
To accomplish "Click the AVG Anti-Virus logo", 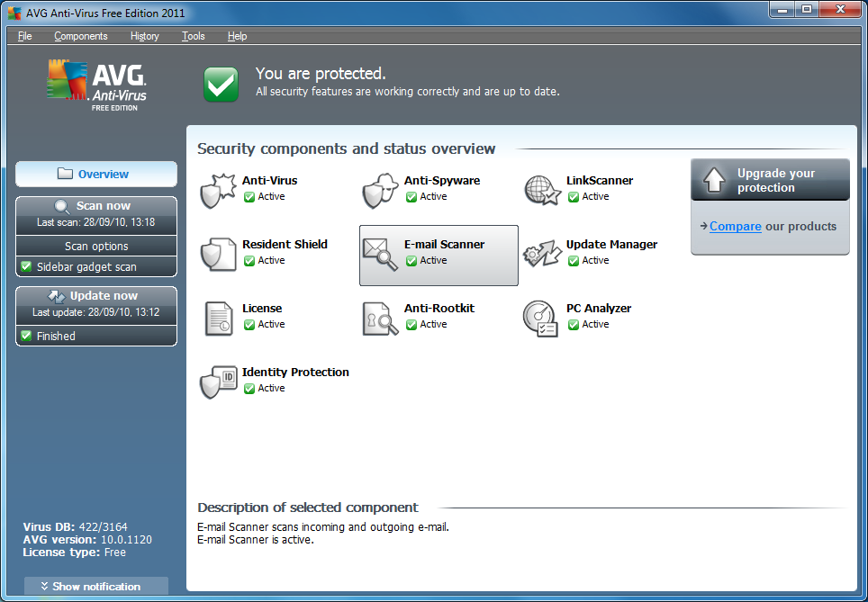I will [96, 85].
